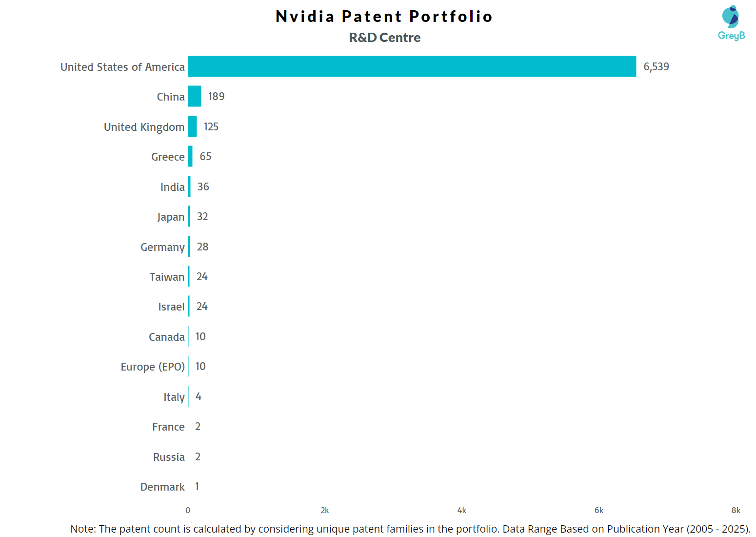Select the Russia country label
756x537 pixels.
coord(169,457)
